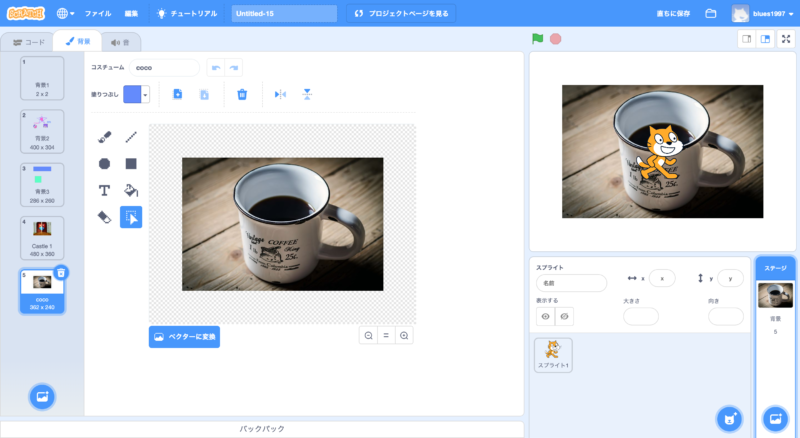The image size is (800, 438).
Task: Open the ファイル menu
Action: pyautogui.click(x=98, y=14)
